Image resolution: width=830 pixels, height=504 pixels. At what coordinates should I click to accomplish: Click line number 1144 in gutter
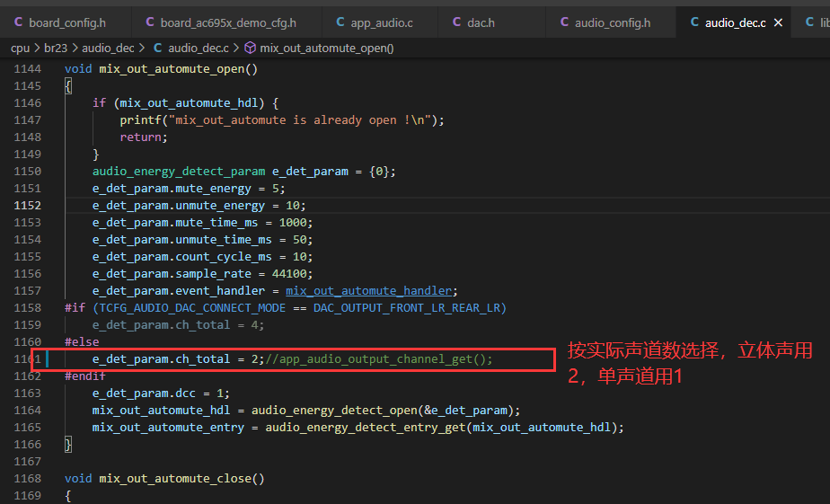pos(28,69)
